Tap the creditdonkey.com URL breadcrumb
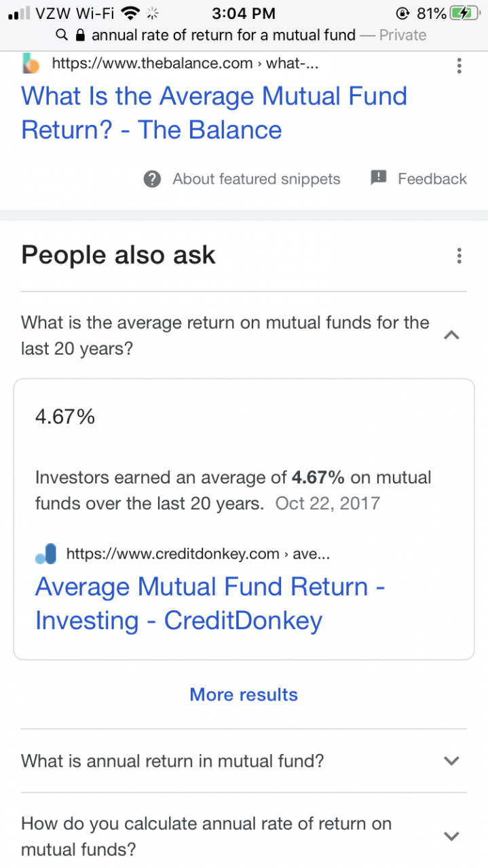488x868 pixels. [198, 554]
